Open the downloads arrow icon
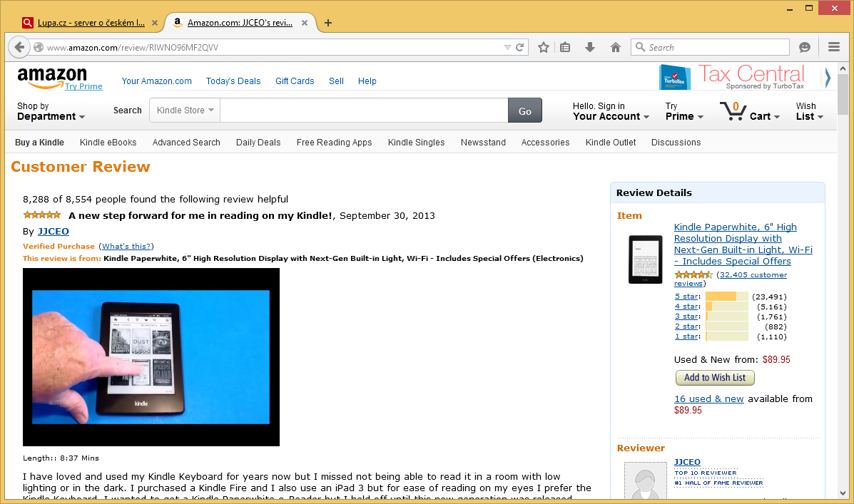Image resolution: width=854 pixels, height=504 pixels. pos(590,47)
